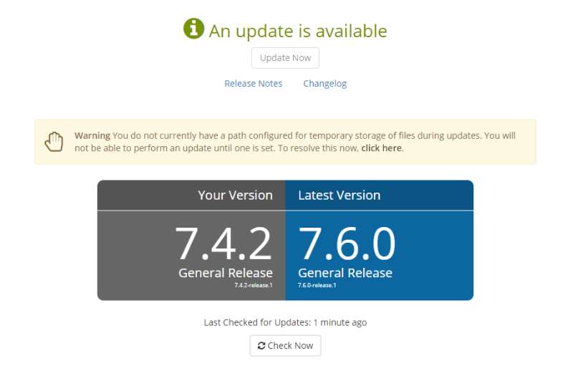
Task: Click 'General Release' under 7.6.0
Action: coord(345,273)
